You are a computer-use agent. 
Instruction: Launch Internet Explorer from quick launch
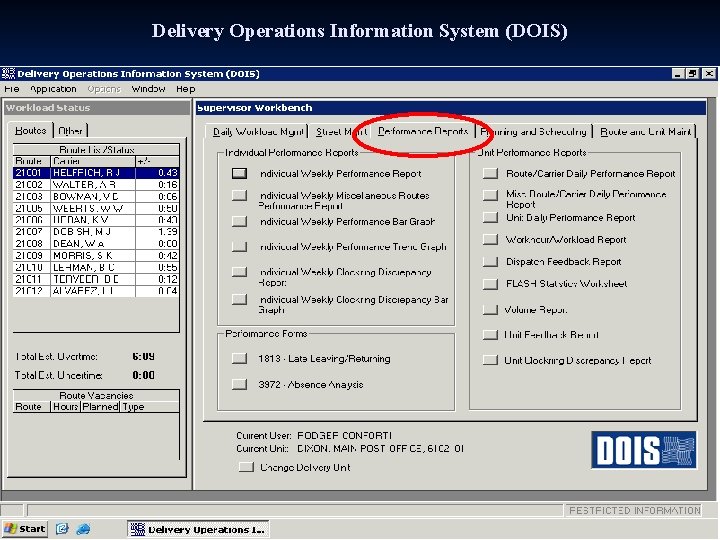pos(83,529)
